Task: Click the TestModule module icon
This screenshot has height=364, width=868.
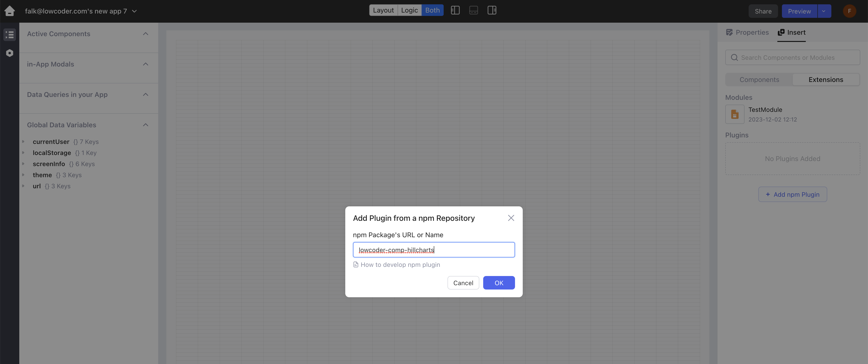Action: [x=735, y=114]
